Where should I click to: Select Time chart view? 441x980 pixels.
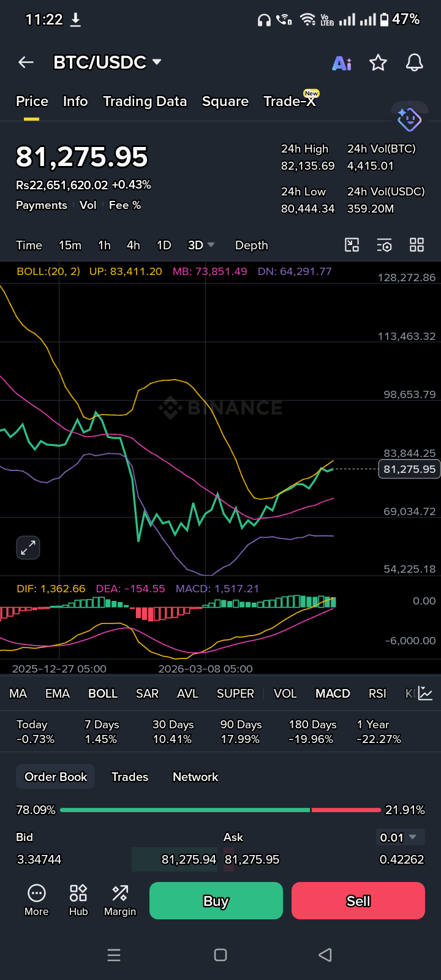[x=29, y=245]
